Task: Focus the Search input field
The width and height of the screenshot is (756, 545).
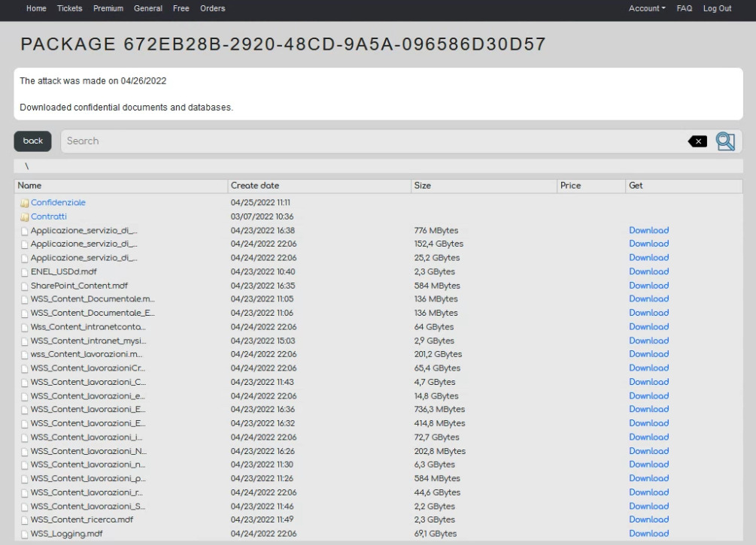Action: click(x=369, y=141)
